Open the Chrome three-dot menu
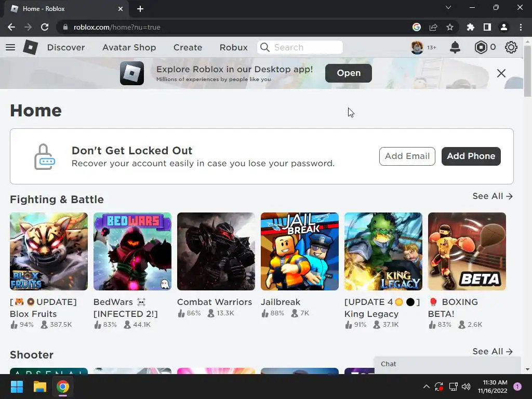This screenshot has width=532, height=399. 521,27
